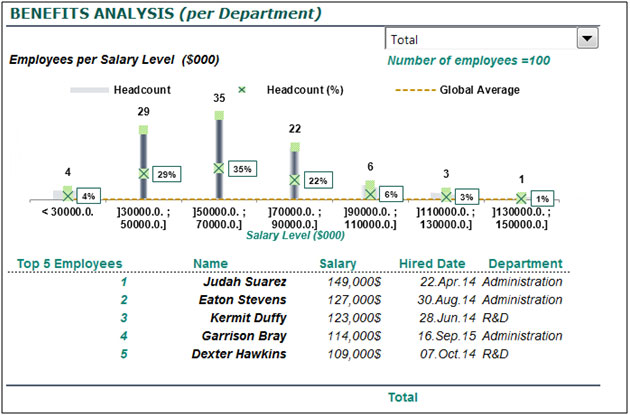Select the name Dexter Hawkins
Image resolution: width=630 pixels, height=415 pixels.
point(239,354)
